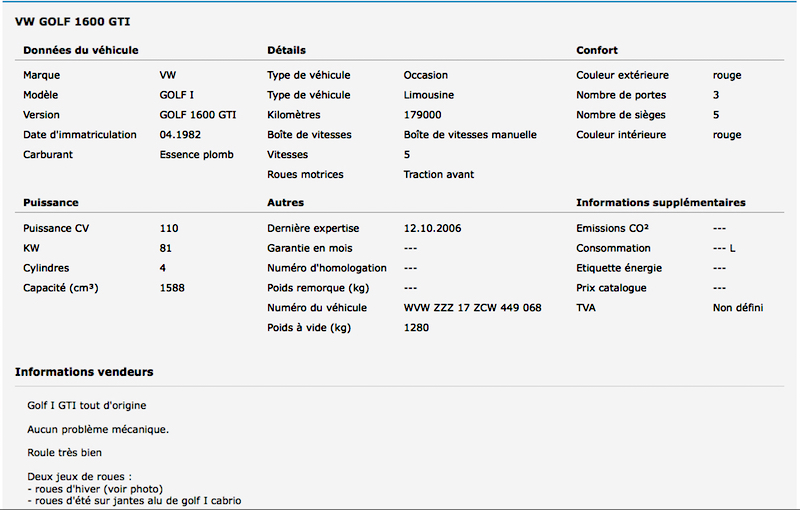Click the line 'Deux jeux de roues :'
The image size is (800, 510).
(80, 477)
